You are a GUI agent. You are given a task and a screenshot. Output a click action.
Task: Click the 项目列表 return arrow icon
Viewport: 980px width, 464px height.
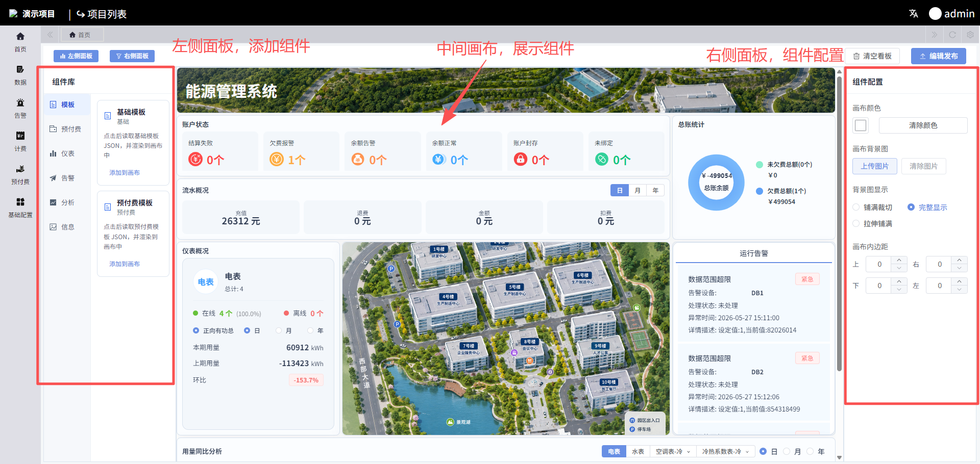click(81, 14)
